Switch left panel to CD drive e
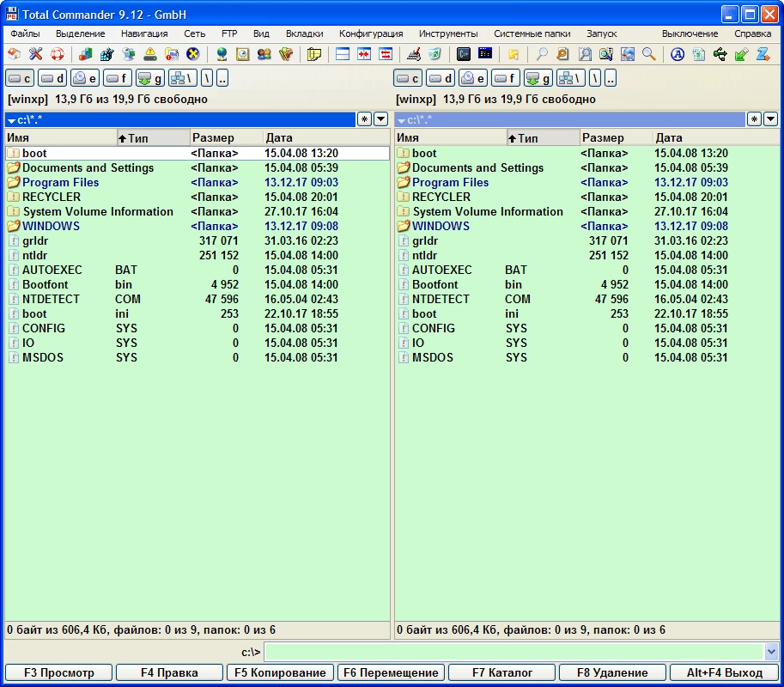 85,78
